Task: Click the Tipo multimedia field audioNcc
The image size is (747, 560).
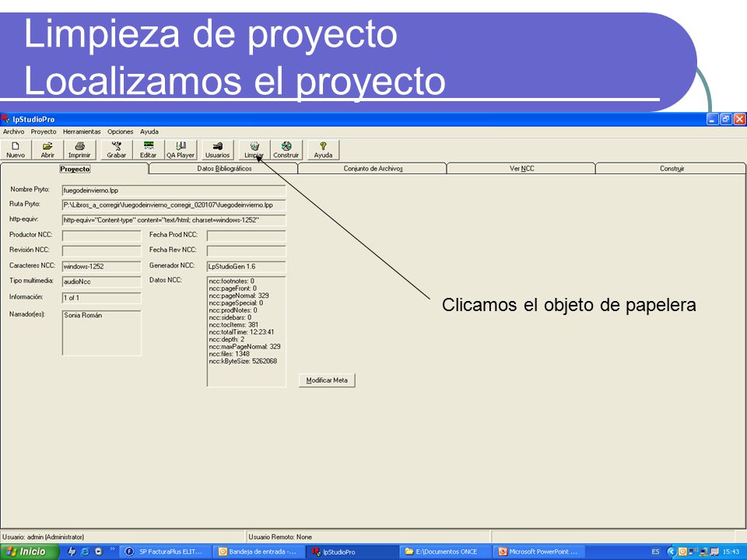Action: pos(101,282)
